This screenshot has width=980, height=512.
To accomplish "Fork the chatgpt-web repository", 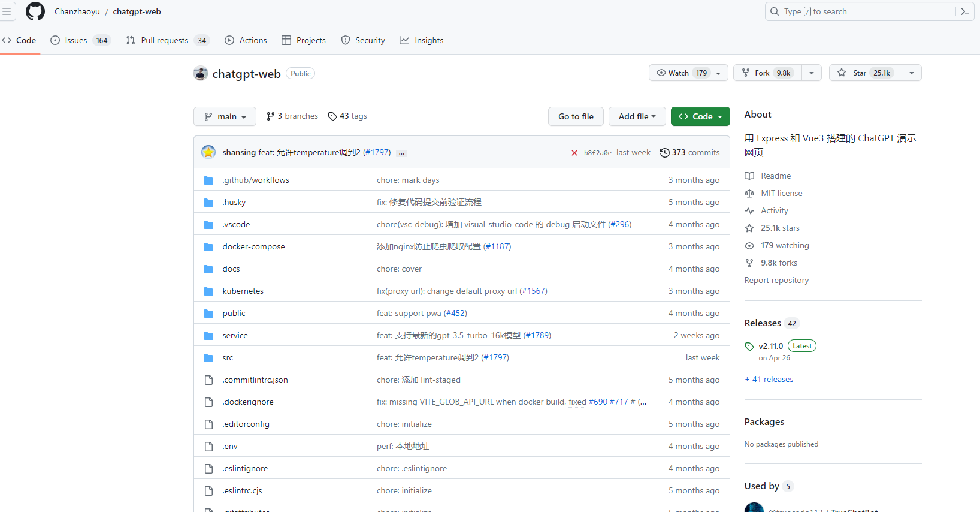I will click(x=768, y=73).
